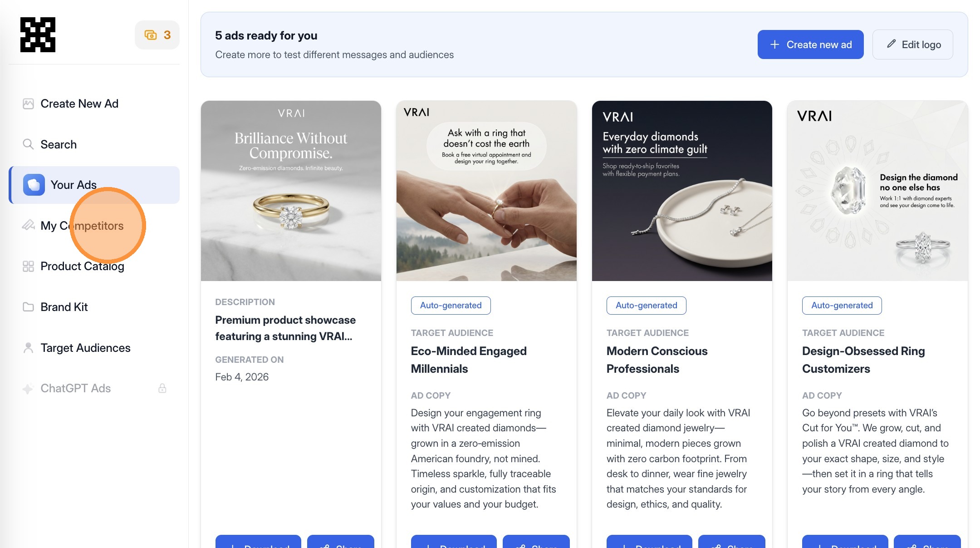
Task: Click the Your Ads blue icon
Action: pos(34,185)
